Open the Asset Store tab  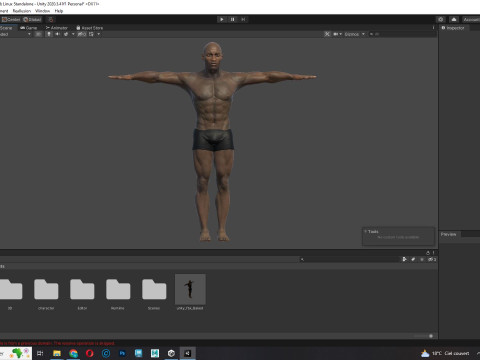coord(90,28)
